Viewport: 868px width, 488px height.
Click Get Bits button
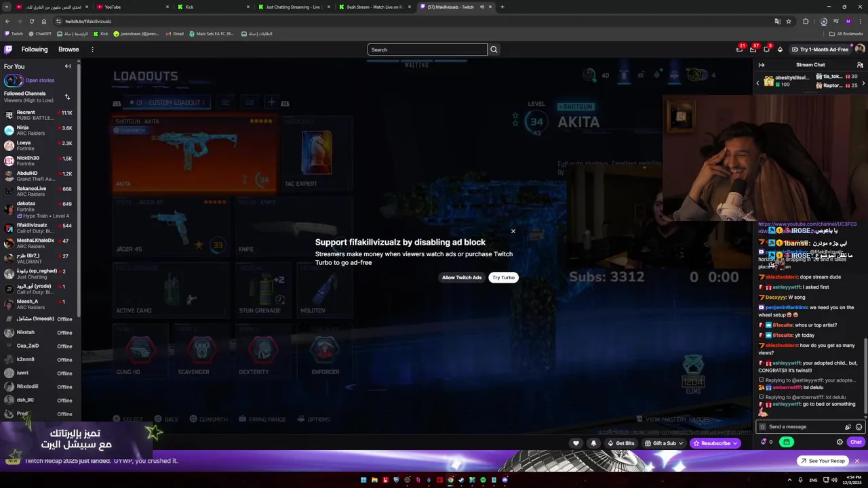click(620, 443)
